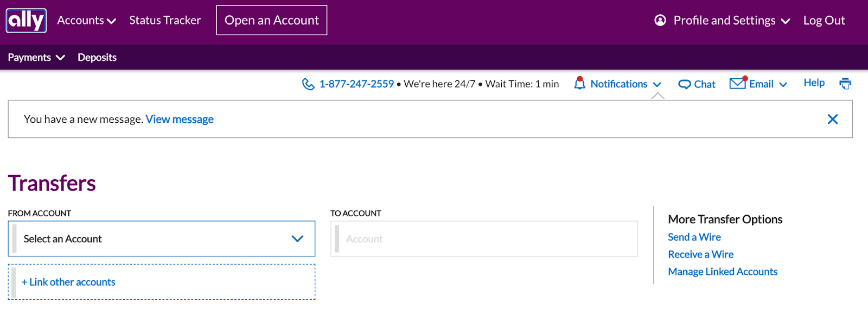Click the Ally logo

click(x=26, y=21)
